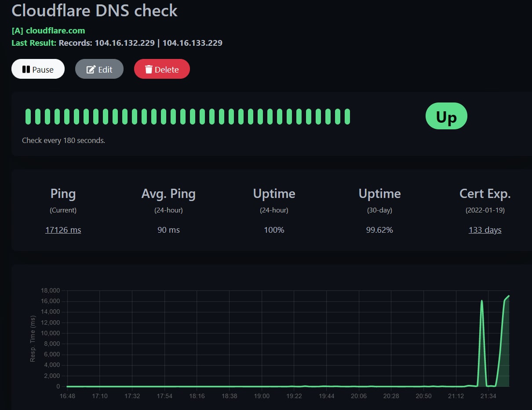
Task: Click the Cert Exp. heading
Action: [485, 194]
